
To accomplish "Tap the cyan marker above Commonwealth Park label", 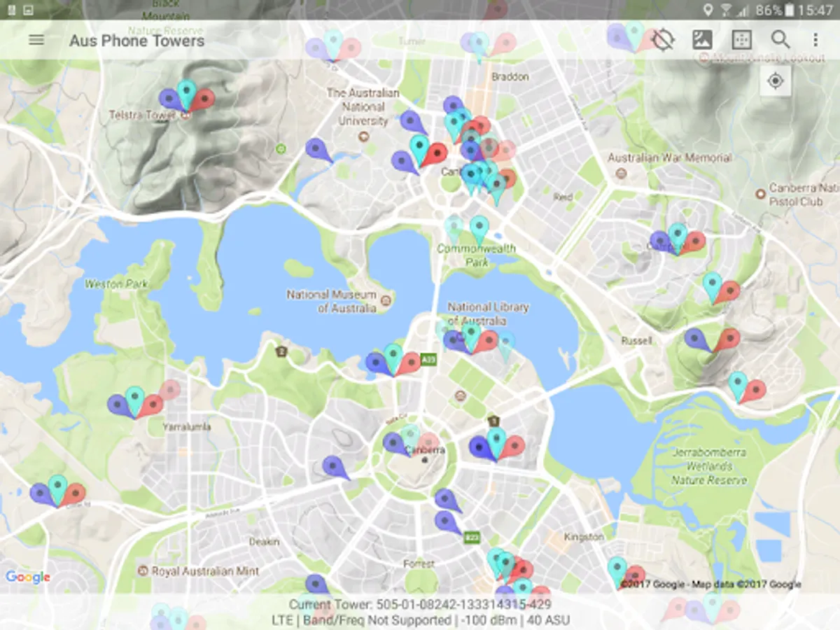I will (x=479, y=229).
